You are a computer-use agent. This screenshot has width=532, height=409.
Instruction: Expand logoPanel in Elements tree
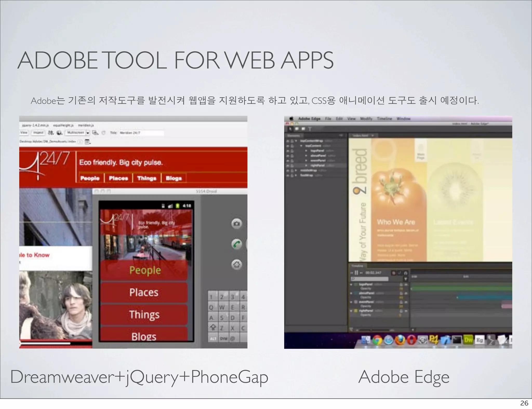[x=306, y=151]
